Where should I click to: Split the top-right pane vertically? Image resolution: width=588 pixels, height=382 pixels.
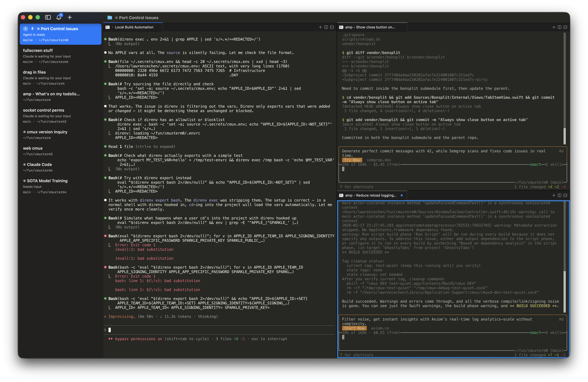(559, 27)
